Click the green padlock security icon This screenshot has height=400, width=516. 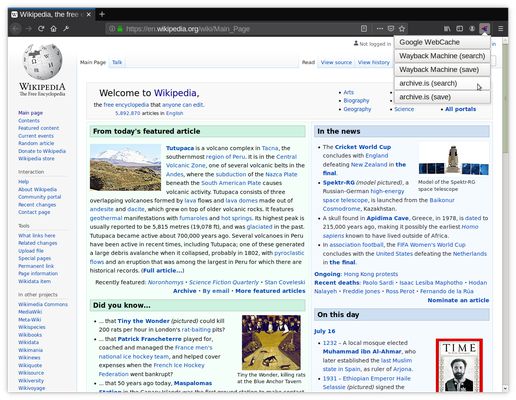(120, 29)
